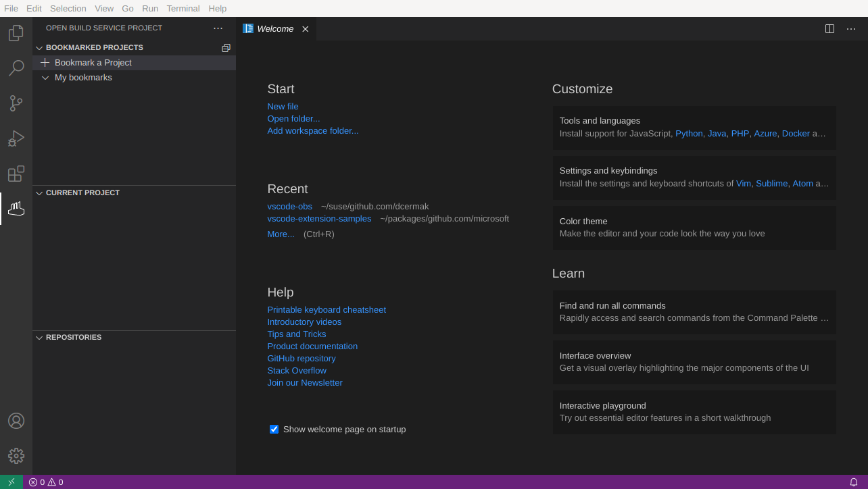
Task: Click Add workspace folder... link
Action: pos(313,131)
